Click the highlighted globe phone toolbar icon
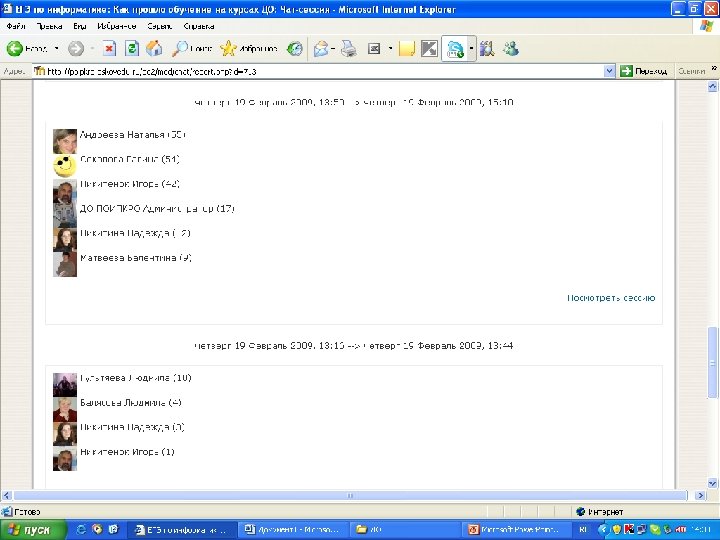 pos(455,49)
